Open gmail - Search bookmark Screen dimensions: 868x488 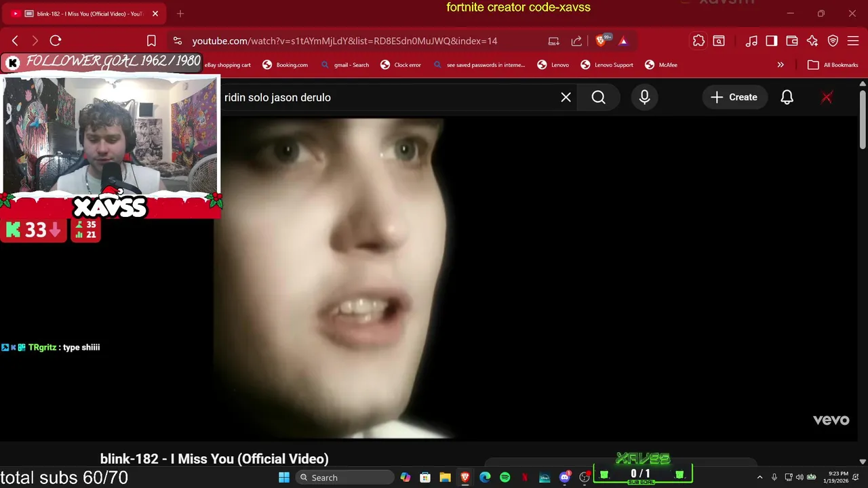[344, 65]
